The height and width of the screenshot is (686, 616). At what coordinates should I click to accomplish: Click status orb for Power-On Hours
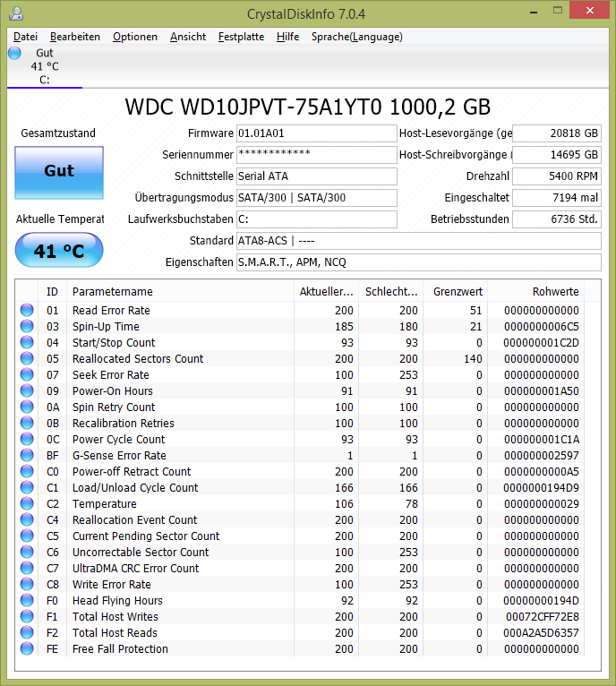click(27, 390)
